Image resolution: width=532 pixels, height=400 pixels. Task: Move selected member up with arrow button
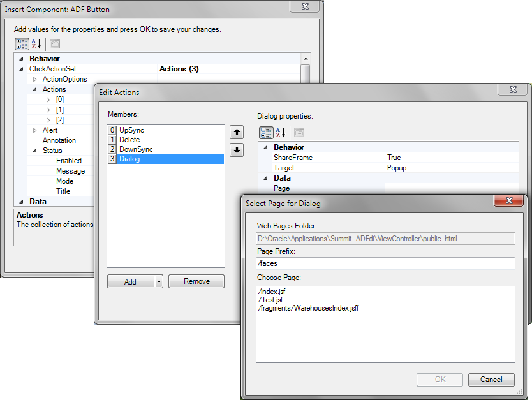pyautogui.click(x=236, y=132)
